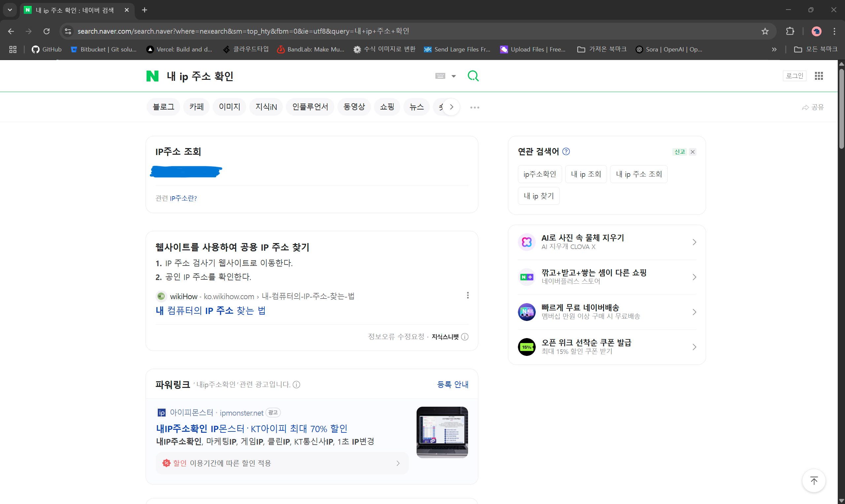Open 오픈 위크 선착순 쿠폰 발급 chevron

pos(694,347)
